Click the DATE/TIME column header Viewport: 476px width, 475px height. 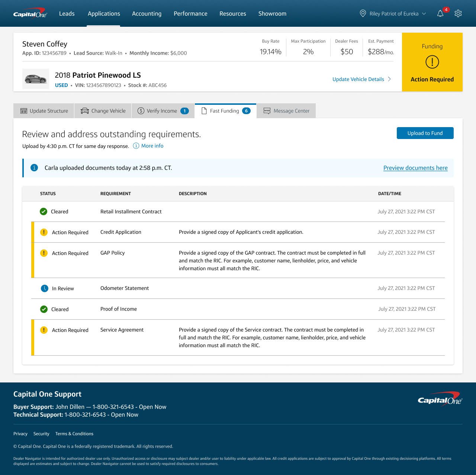(x=390, y=194)
